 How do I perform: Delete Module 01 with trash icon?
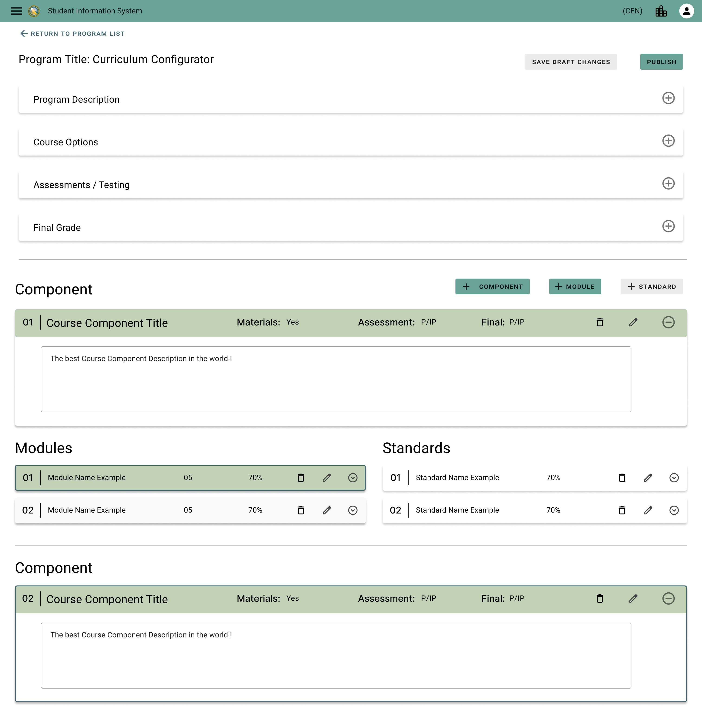pos(301,478)
